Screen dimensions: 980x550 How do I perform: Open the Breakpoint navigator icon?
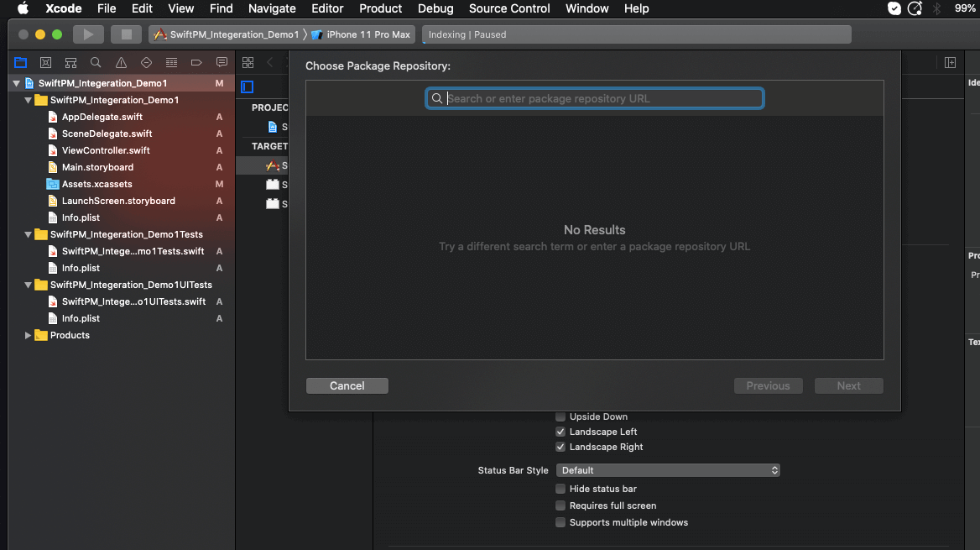click(196, 63)
